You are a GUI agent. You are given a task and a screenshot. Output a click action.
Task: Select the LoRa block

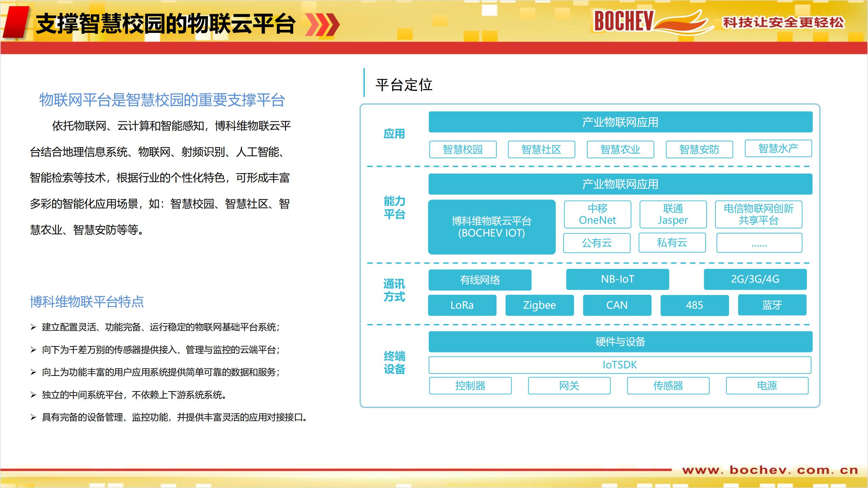coord(462,305)
